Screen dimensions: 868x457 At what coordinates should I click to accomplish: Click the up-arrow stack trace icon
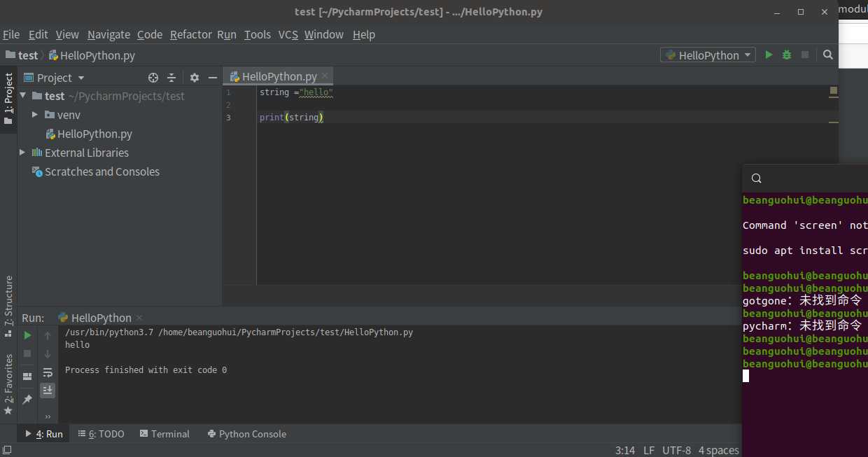[48, 336]
